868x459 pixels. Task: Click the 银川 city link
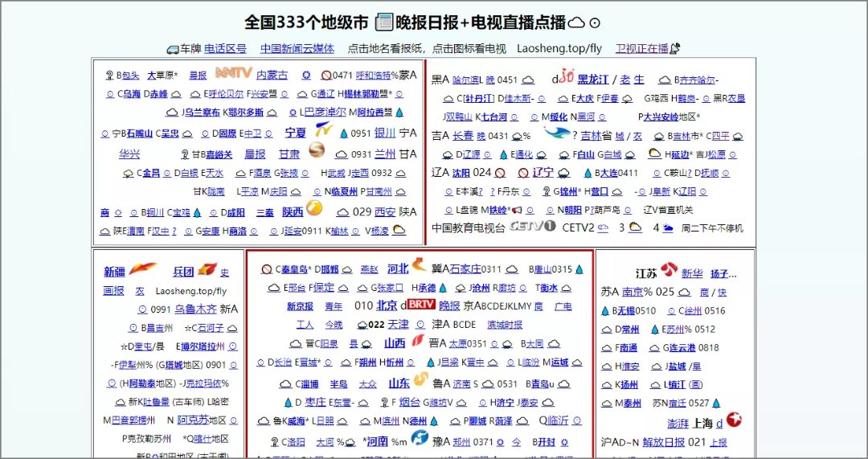[385, 133]
